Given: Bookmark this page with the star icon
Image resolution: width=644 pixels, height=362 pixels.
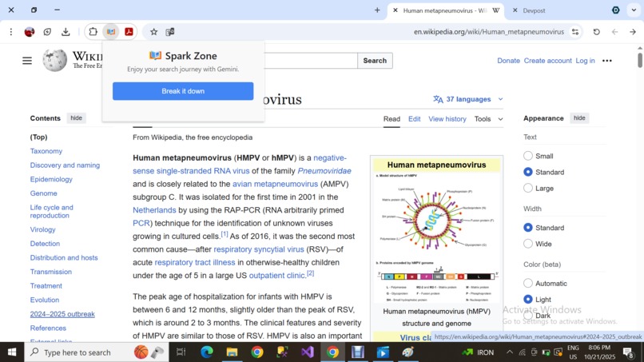Looking at the screenshot, I should (x=153, y=32).
